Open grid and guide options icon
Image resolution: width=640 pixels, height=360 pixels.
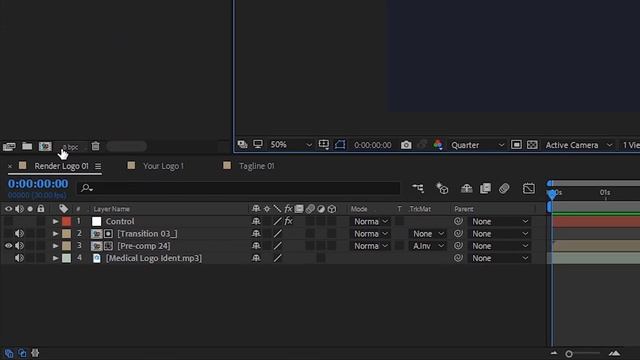coord(324,144)
